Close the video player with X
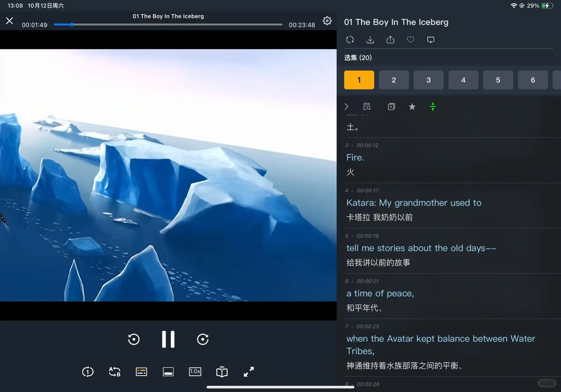 [9, 21]
